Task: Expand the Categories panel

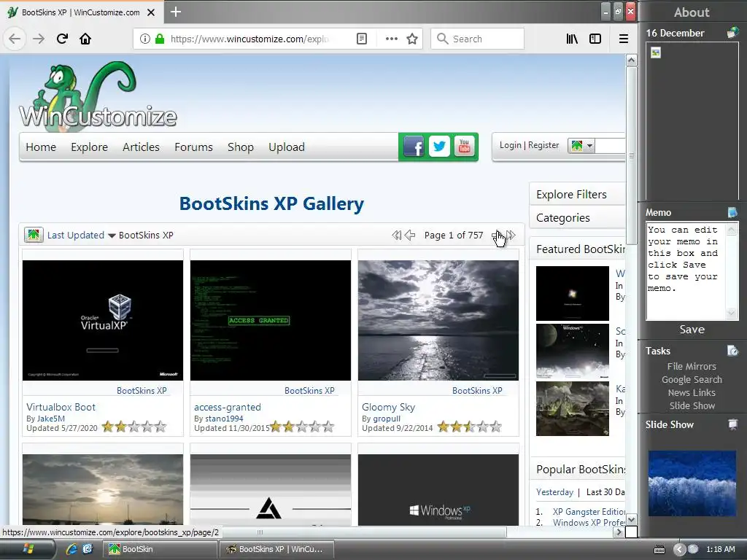Action: [x=577, y=217]
